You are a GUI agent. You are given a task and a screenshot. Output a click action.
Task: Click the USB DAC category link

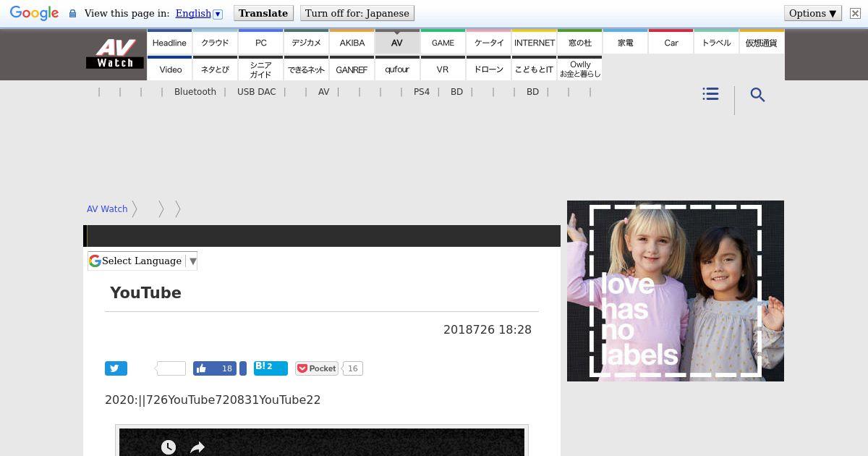(x=256, y=92)
